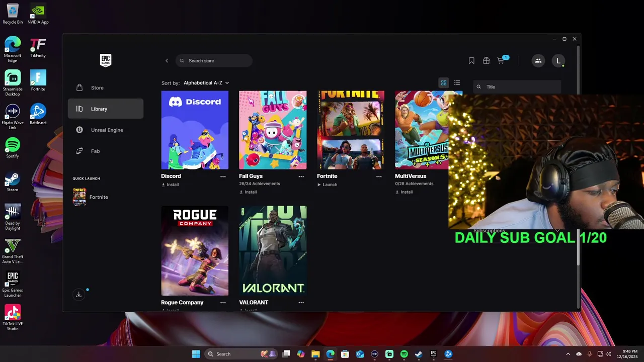Open Fortnite desktop shortcut
644x362 pixels.
[38, 80]
